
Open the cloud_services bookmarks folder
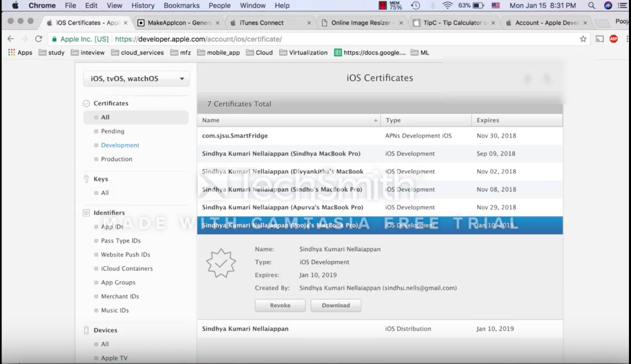137,53
